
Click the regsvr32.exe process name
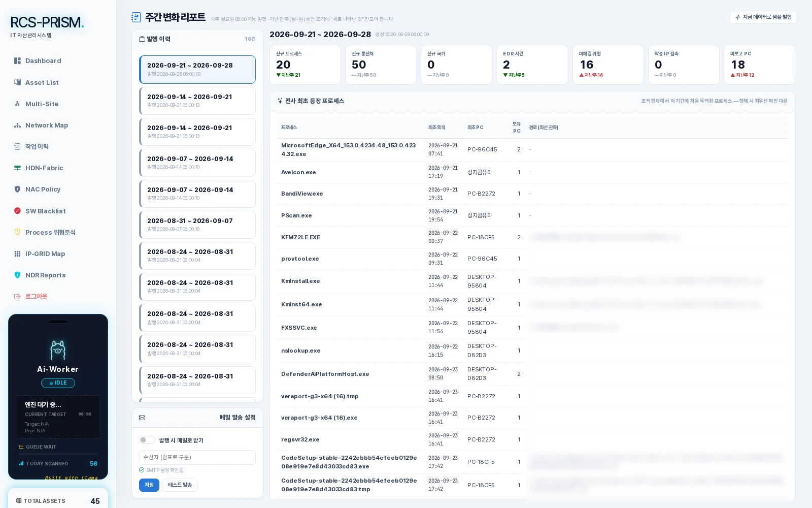[300, 440]
